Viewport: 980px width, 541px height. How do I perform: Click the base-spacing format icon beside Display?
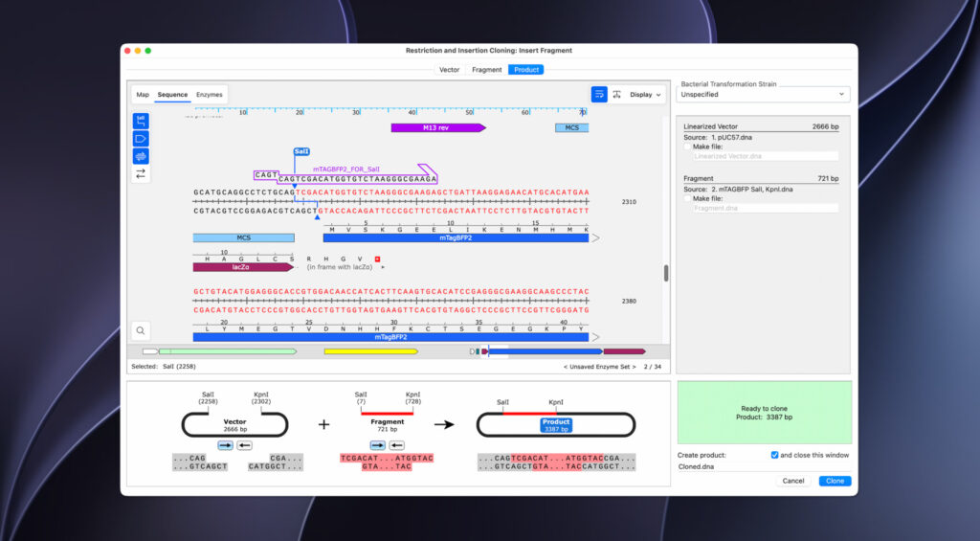click(x=617, y=95)
